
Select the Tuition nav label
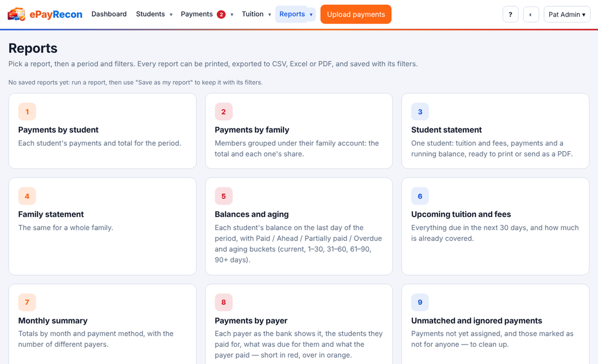252,14
